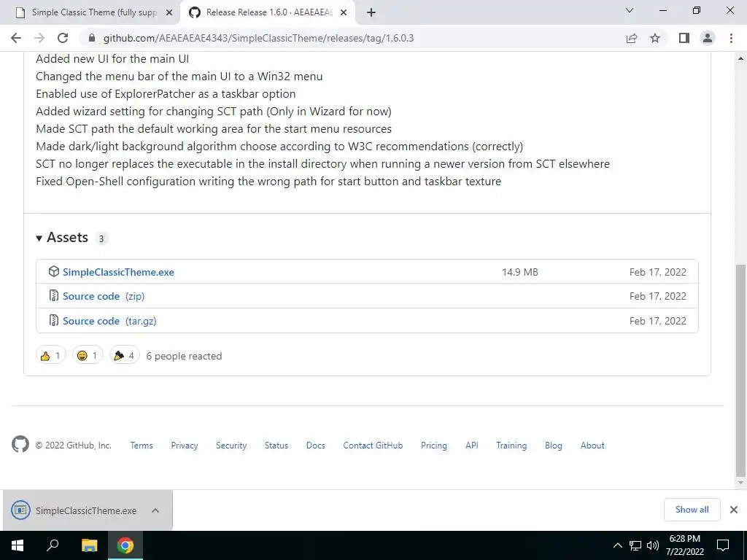
Task: Bookmark this page with the star icon
Action: (x=655, y=38)
